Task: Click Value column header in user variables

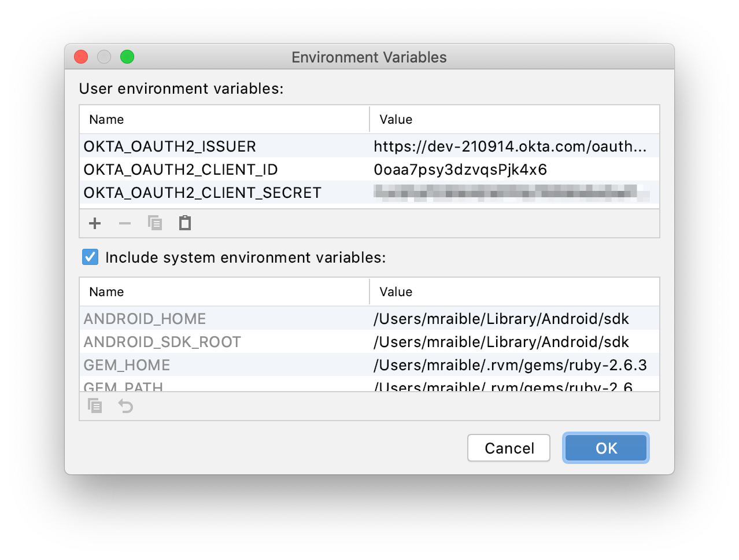Action: (396, 120)
